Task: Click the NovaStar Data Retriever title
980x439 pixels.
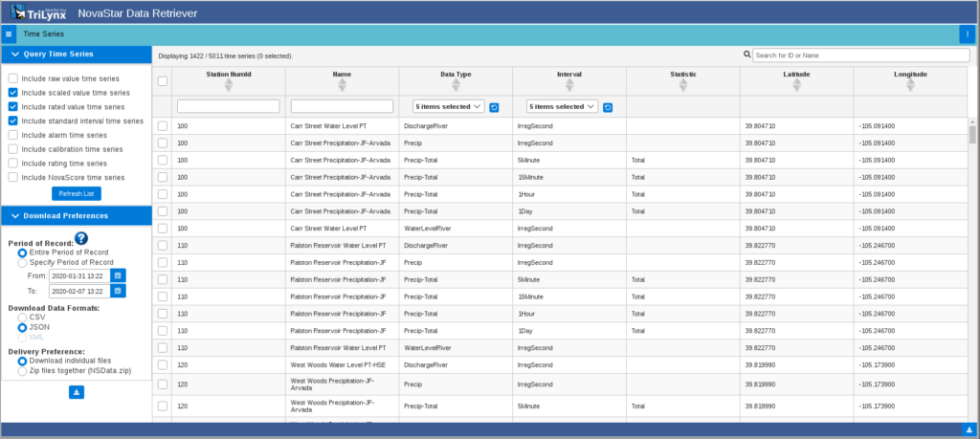Action: [x=138, y=13]
